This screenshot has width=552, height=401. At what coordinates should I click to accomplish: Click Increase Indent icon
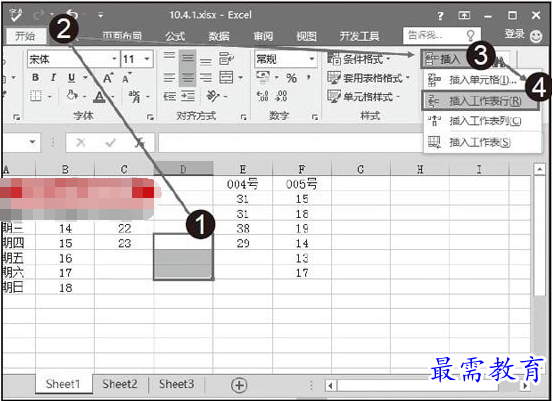[188, 96]
